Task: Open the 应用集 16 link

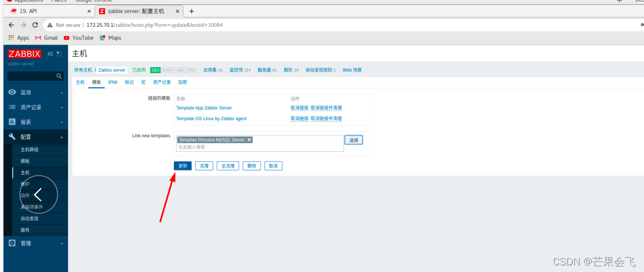Action: pos(213,70)
